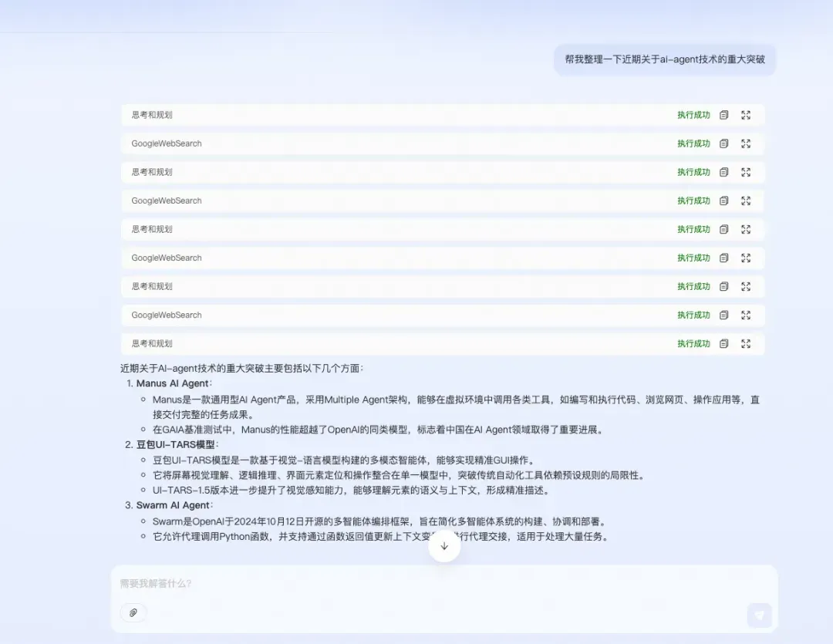Focus the 需要我解答什么? input box

444,583
